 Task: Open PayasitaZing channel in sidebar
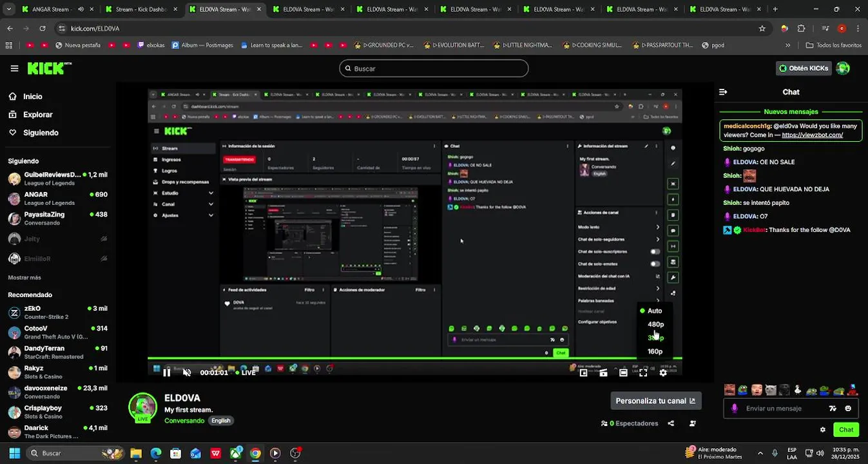point(57,218)
